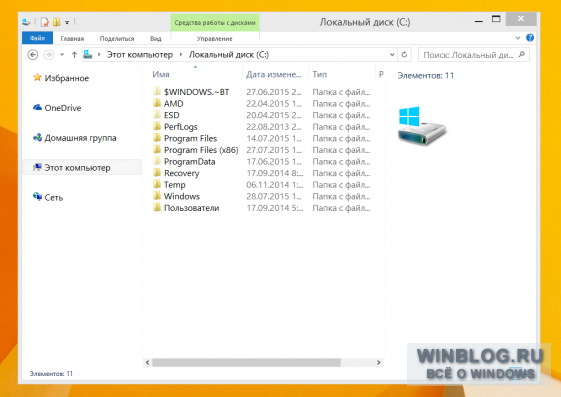Refresh the Local Disk (C:) view
Image resolution: width=561 pixels, height=397 pixels.
[x=404, y=55]
